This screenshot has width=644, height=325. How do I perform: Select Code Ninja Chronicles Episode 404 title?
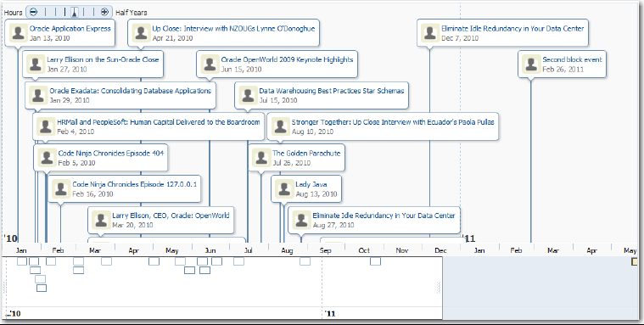[111, 154]
